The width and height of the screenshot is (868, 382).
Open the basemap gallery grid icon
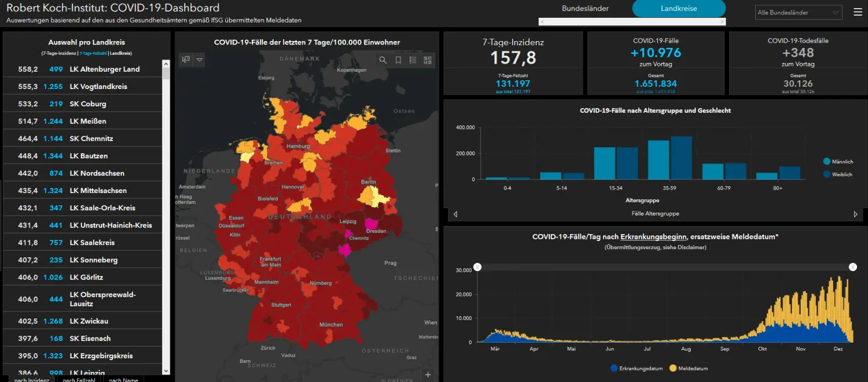coord(428,60)
